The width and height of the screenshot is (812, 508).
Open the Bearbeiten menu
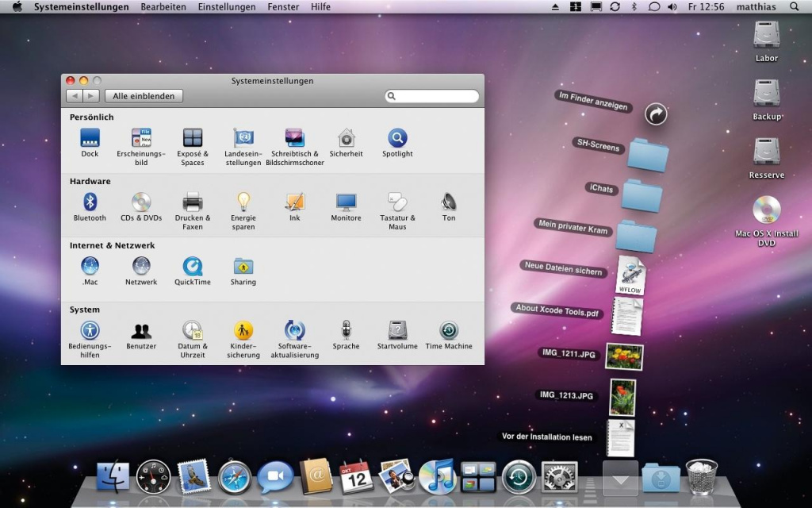click(163, 7)
